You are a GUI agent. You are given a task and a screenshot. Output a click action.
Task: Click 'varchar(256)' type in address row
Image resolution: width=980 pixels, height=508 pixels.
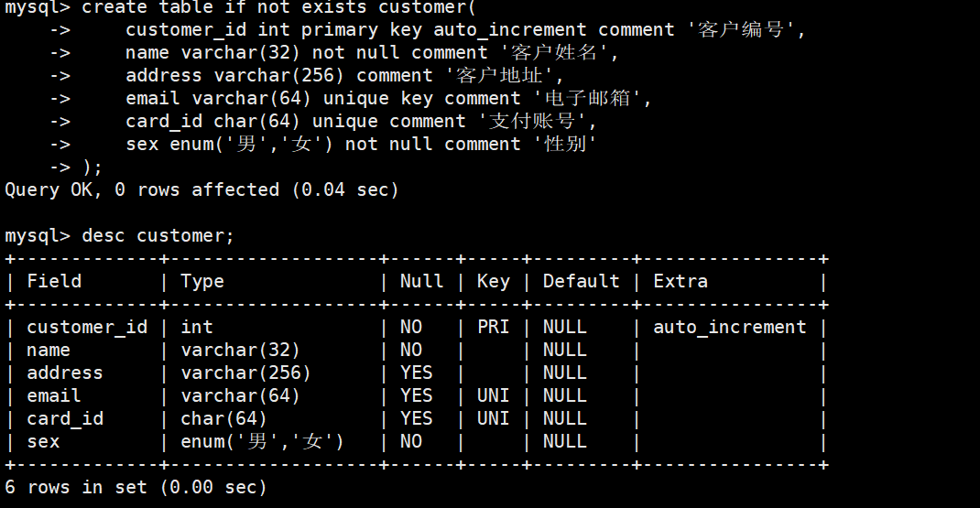[x=245, y=373]
